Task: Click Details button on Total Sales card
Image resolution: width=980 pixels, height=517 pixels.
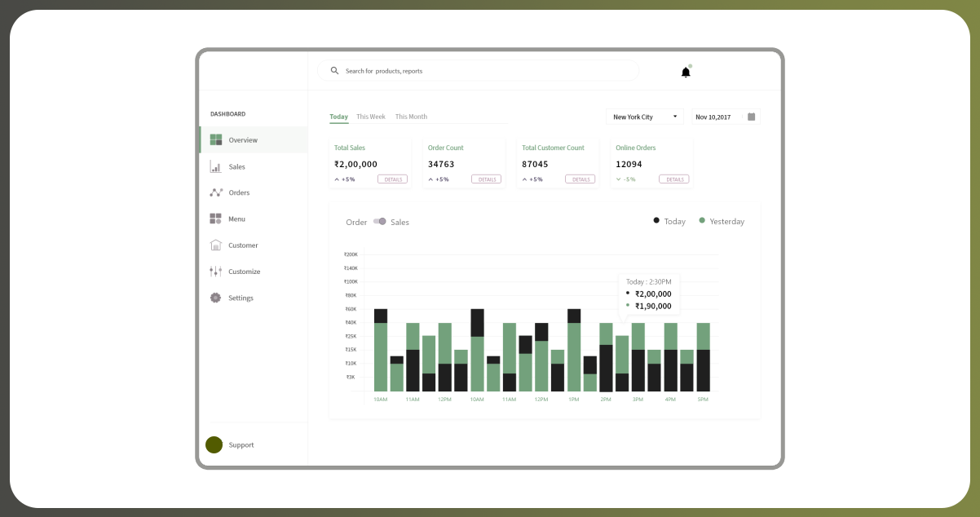Action: 392,179
